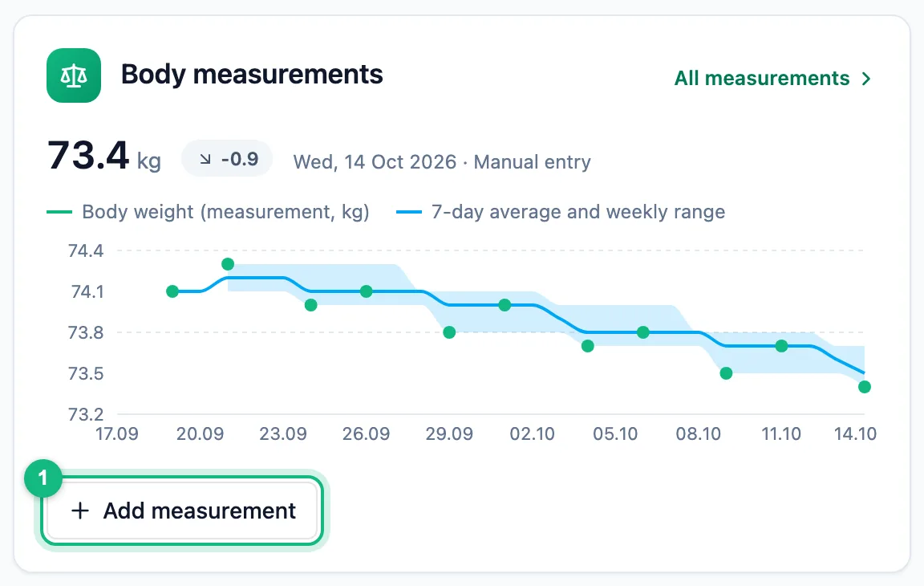This screenshot has height=586, width=924.
Task: Click the 73.4 kg current weight value
Action: click(x=103, y=156)
